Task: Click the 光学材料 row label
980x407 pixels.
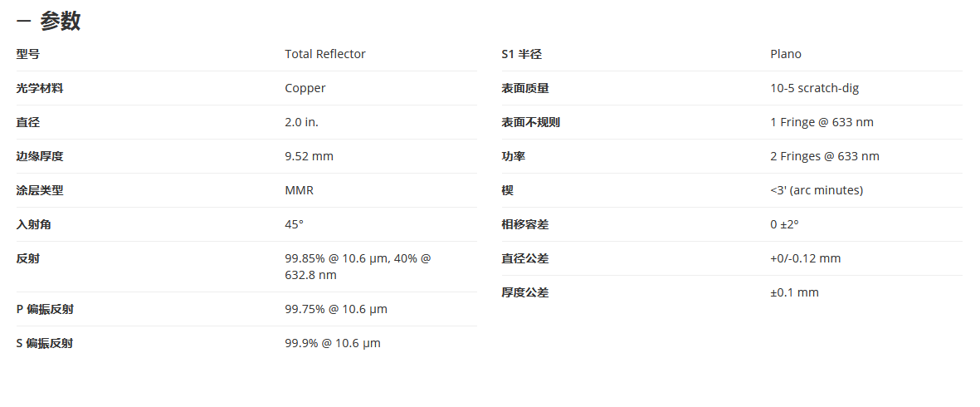Action: (39, 88)
